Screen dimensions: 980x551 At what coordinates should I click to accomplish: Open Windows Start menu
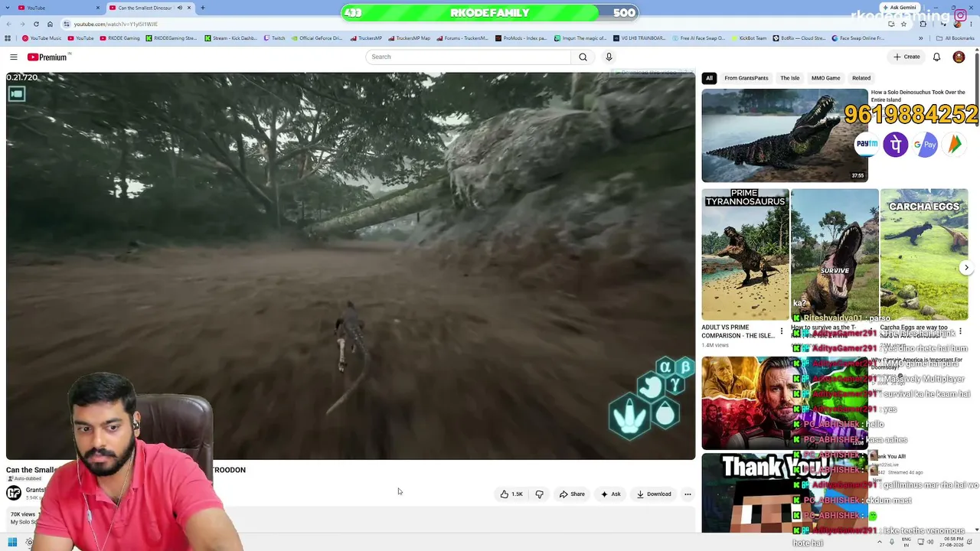click(12, 543)
